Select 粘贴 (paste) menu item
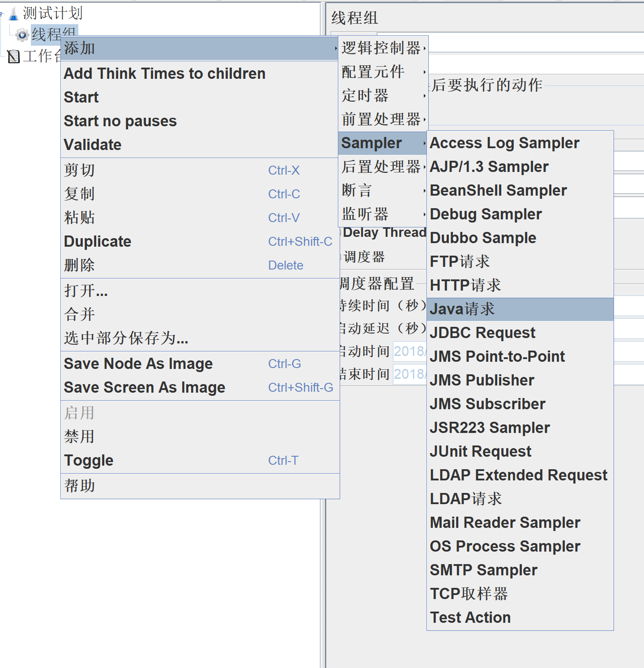Image resolution: width=644 pixels, height=668 pixels. 200,218
